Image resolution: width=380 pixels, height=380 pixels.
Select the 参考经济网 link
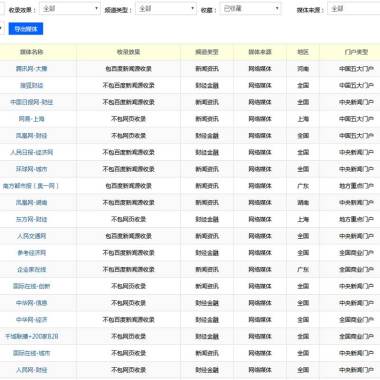(31, 253)
